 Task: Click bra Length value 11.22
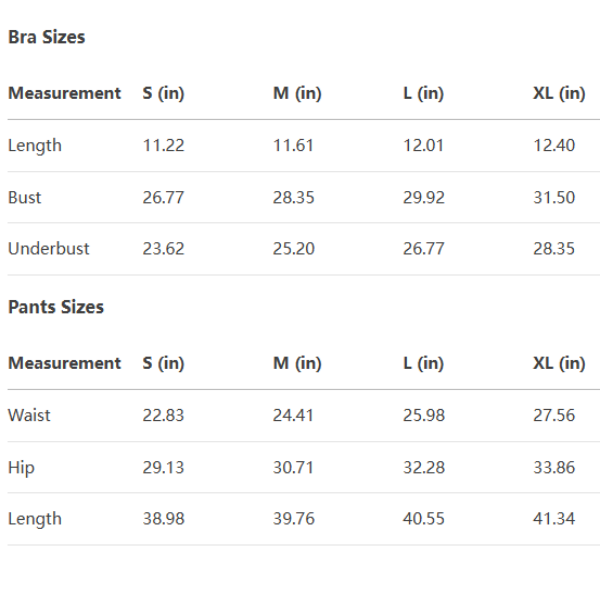[x=163, y=145]
